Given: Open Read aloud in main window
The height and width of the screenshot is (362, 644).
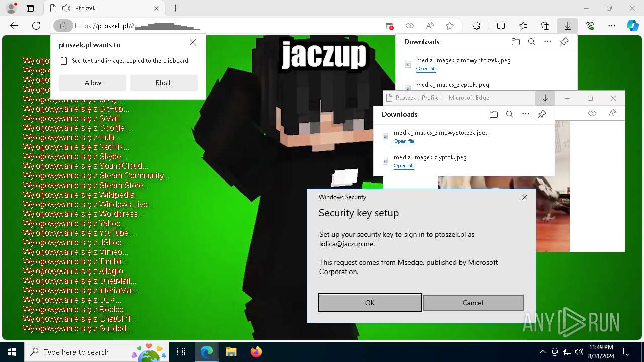Looking at the screenshot, I should [430, 26].
